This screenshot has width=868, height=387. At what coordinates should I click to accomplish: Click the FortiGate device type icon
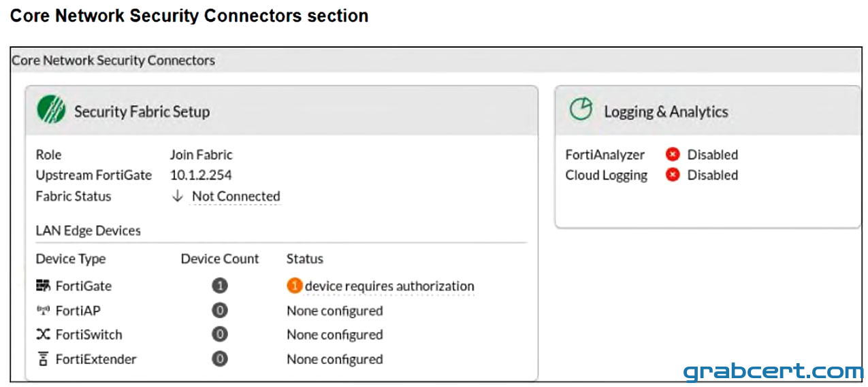(x=44, y=286)
